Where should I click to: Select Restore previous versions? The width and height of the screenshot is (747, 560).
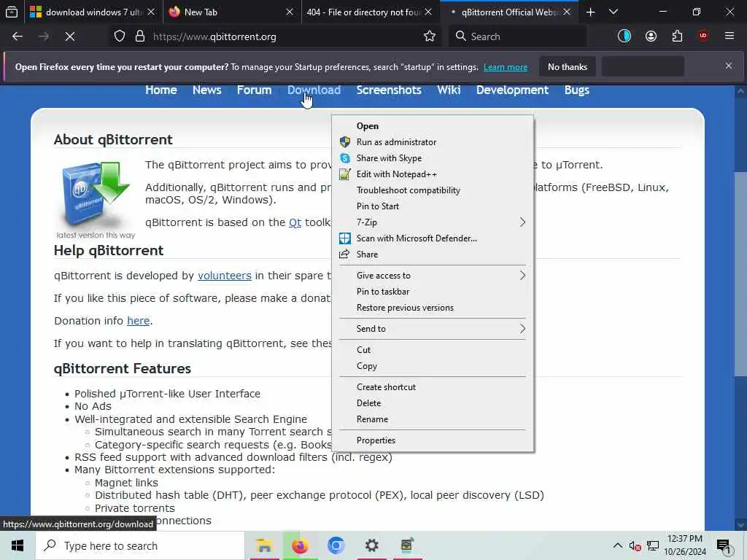coord(433,308)
